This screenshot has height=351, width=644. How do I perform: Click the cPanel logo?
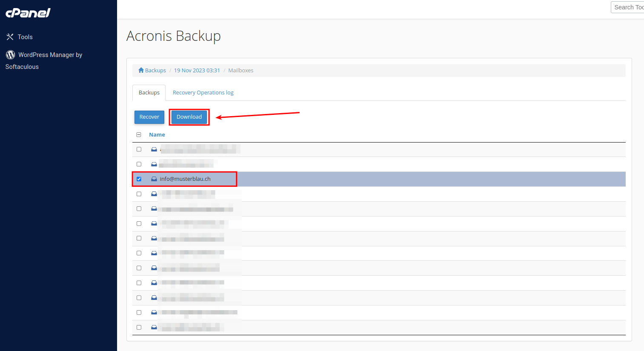[28, 13]
